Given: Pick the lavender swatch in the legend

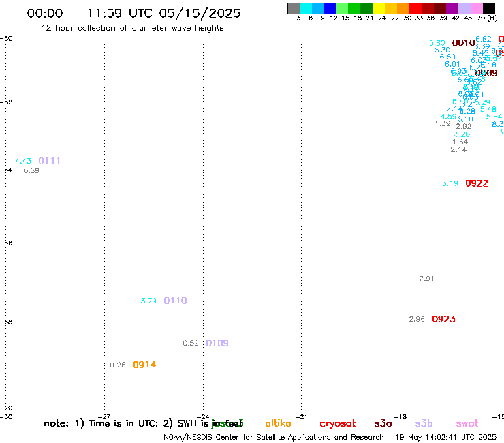Looking at the screenshot, I should pyautogui.click(x=464, y=8).
